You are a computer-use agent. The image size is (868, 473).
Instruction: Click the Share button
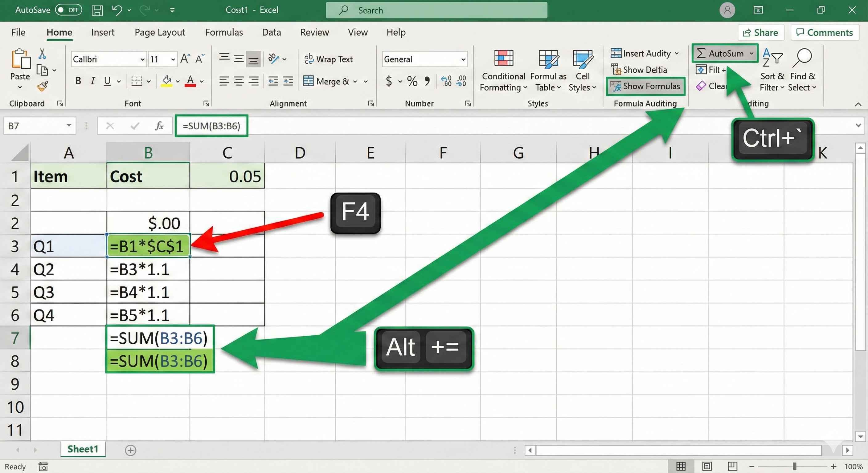pos(760,32)
